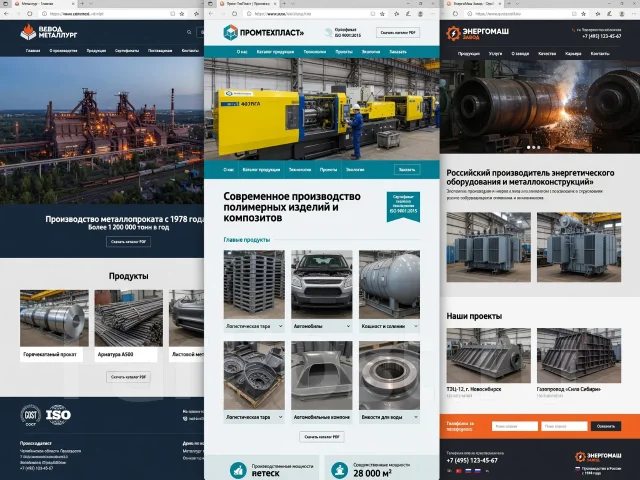This screenshot has height=480, width=640.
Task: Open Поставщикам in the Металлург nav
Action: [160, 51]
